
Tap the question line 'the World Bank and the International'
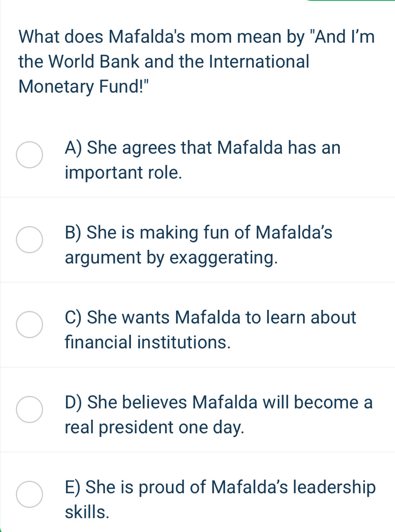pos(164,61)
